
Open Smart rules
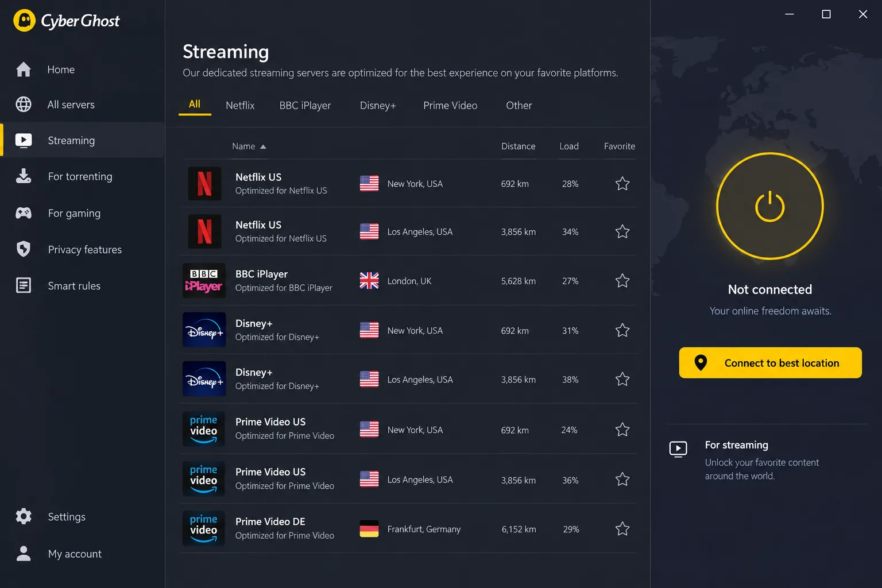[x=82, y=285]
